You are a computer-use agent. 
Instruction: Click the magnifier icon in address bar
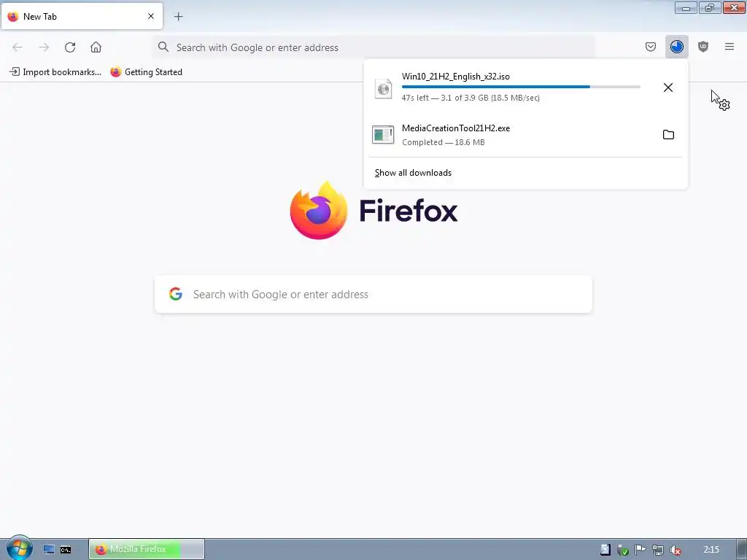coord(163,47)
